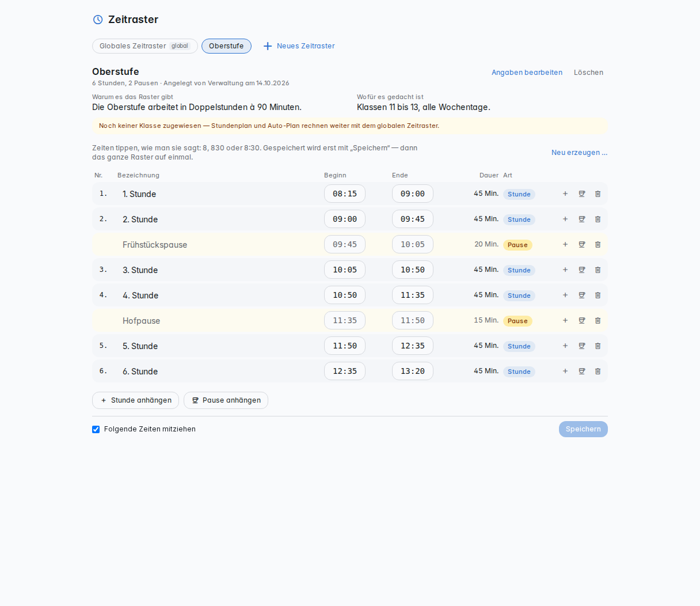Focus the Beginn time field of 6. Stunde
Image resolution: width=700 pixels, height=606 pixels.
pos(345,372)
